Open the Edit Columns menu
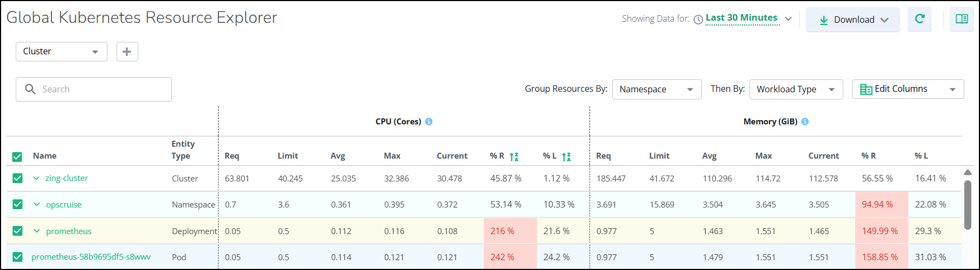980x270 pixels. [907, 89]
